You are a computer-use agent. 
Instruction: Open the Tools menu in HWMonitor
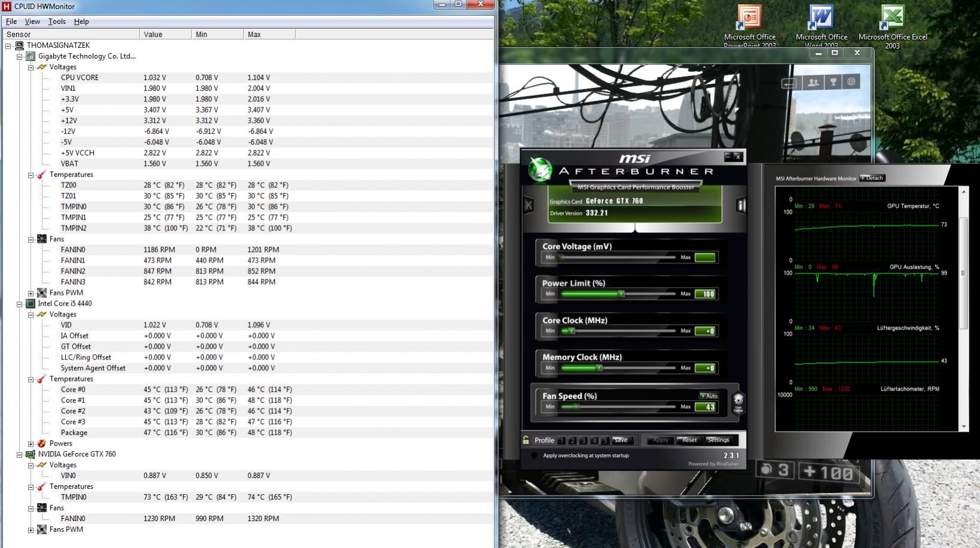[57, 22]
